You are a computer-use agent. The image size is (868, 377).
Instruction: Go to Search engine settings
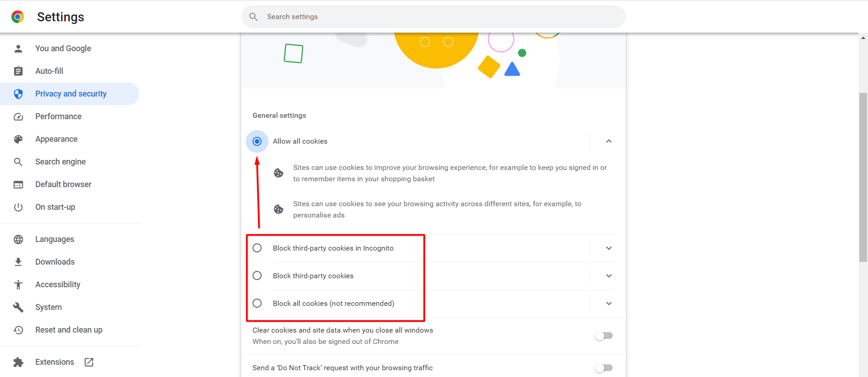point(60,162)
